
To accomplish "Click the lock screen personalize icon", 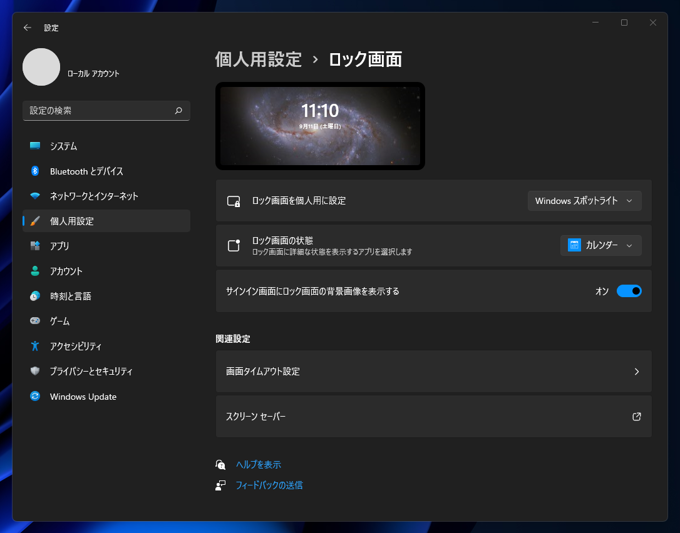I will (x=234, y=201).
